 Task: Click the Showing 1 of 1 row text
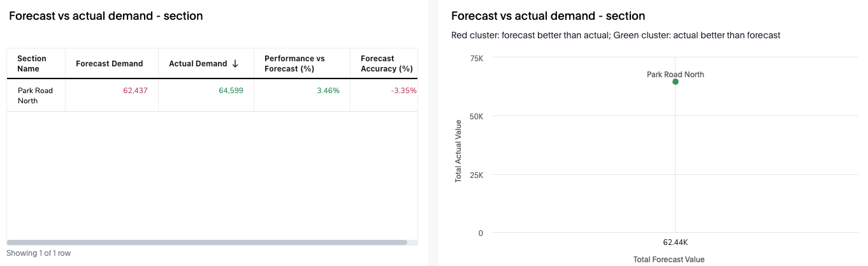tap(39, 253)
